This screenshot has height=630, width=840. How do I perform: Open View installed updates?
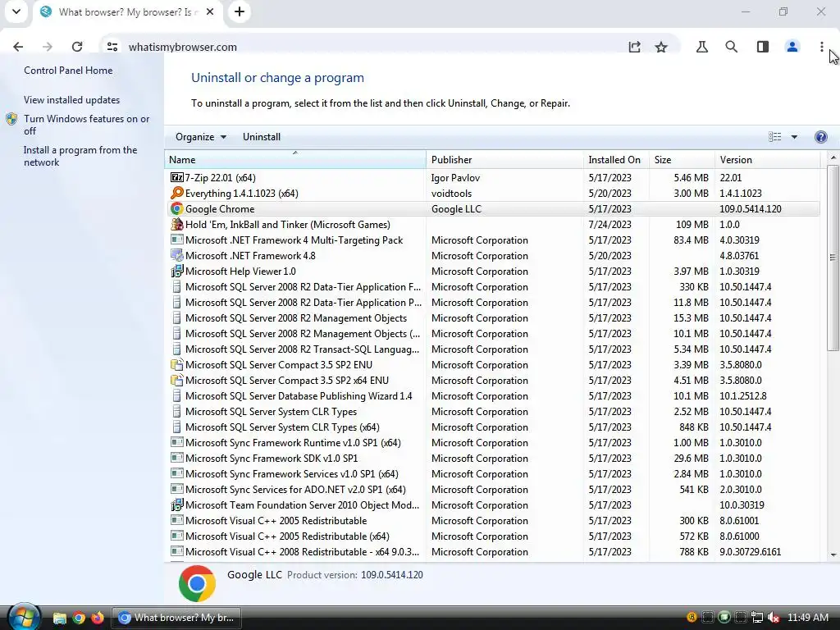pos(72,99)
